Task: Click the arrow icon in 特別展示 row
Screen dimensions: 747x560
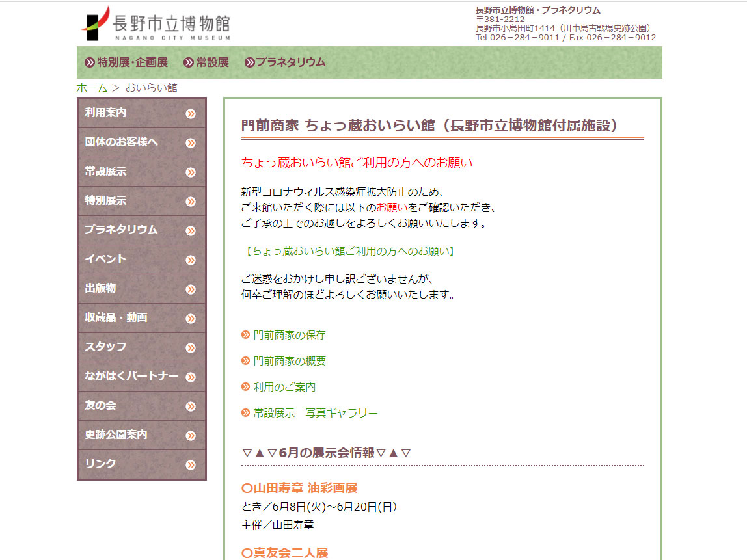Action: pos(191,202)
